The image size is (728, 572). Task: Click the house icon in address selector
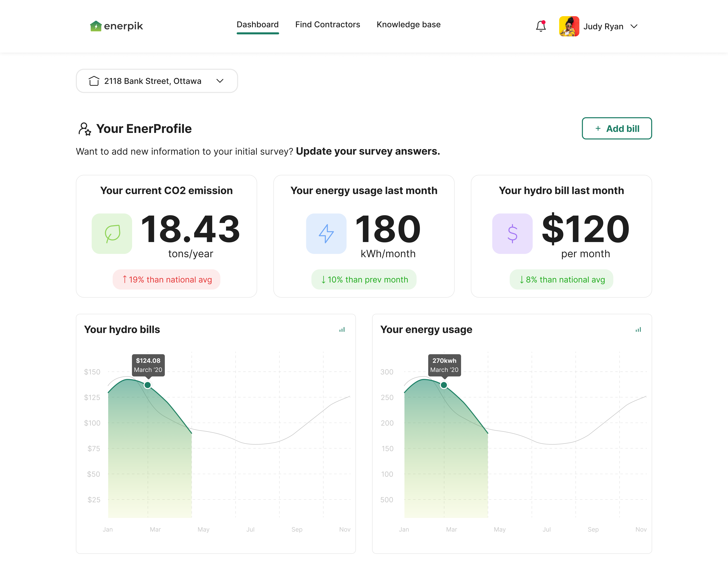click(x=94, y=81)
